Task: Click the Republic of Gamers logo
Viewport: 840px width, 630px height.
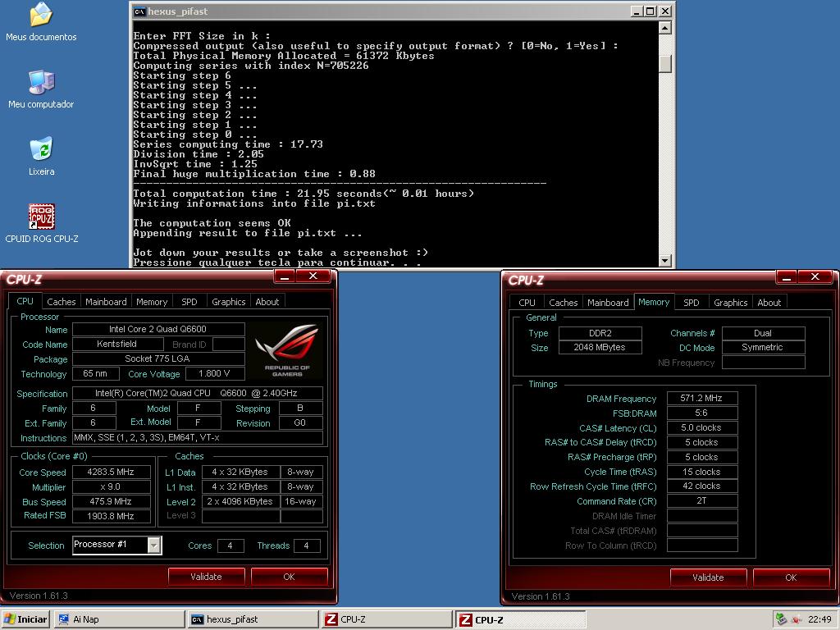Action: coord(286,350)
